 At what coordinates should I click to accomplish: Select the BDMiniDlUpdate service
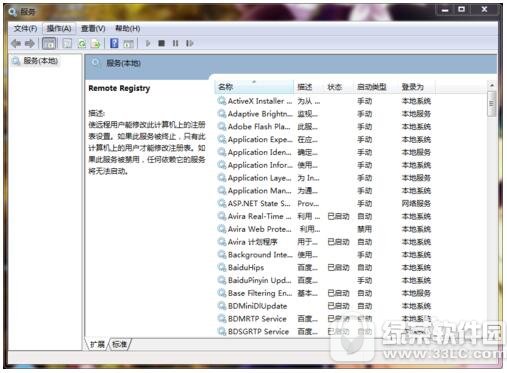[x=324, y=306]
